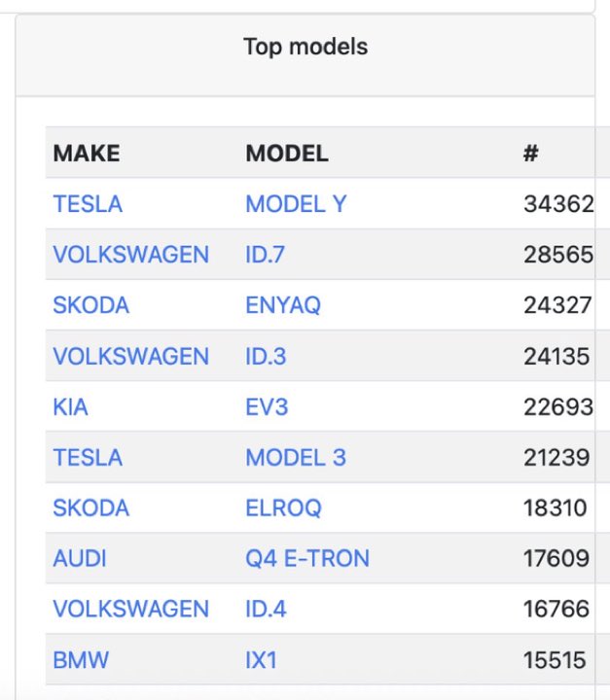This screenshot has height=700, width=610.
Task: Open the ENYAQ model link
Action: point(283,305)
